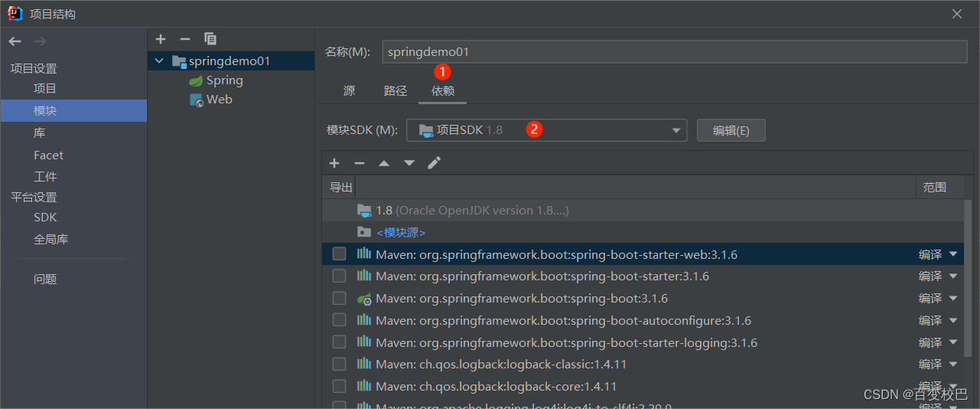The height and width of the screenshot is (409, 980).
Task: Toggle export for logback-core:1.4.11
Action: (x=339, y=386)
